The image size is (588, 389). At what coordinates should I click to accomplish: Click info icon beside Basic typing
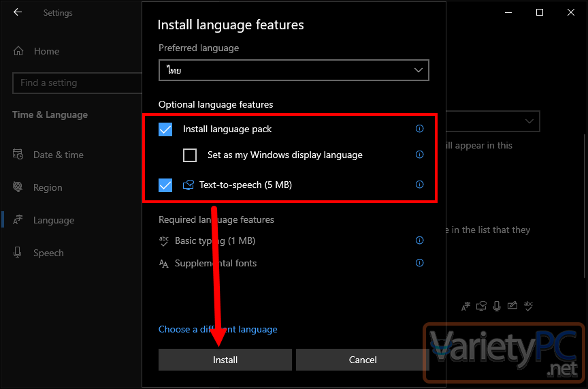coord(420,240)
